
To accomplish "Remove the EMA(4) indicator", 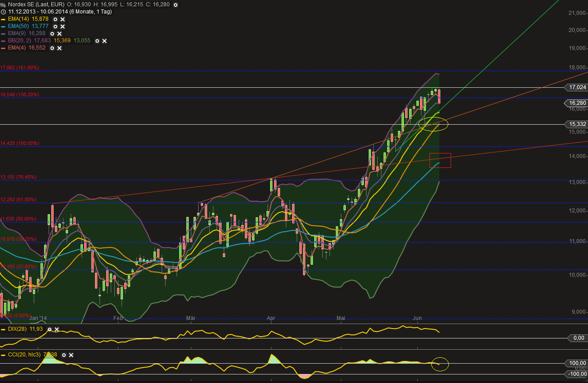I will (59, 48).
